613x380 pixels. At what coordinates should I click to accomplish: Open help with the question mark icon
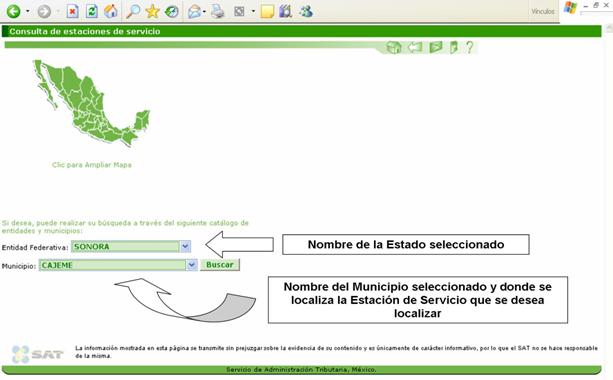click(x=470, y=47)
